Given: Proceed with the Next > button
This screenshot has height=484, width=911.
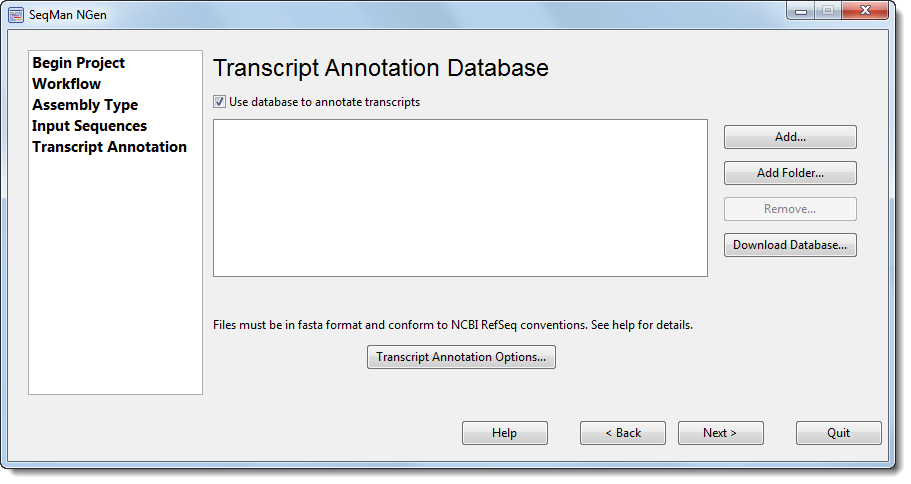Looking at the screenshot, I should 720,433.
